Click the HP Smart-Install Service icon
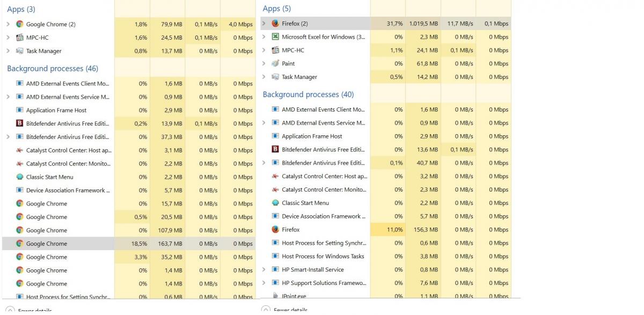The image size is (644, 315). 275,270
